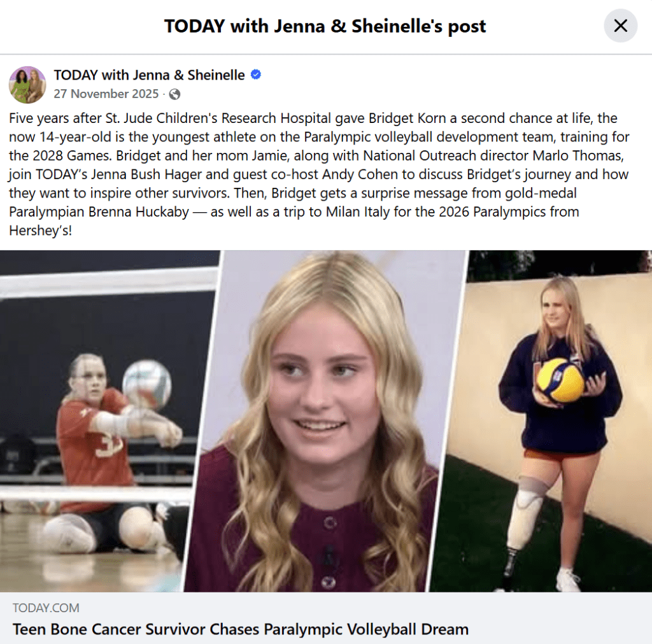This screenshot has width=652, height=644.
Task: Open the TODAY with Jenna & Sheinelle profile picture
Action: [x=27, y=85]
